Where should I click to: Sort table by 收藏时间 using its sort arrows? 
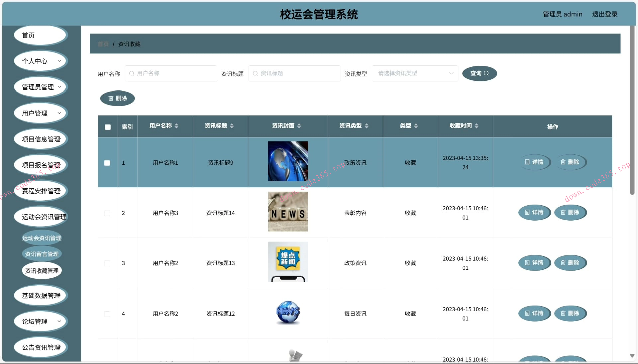click(478, 126)
